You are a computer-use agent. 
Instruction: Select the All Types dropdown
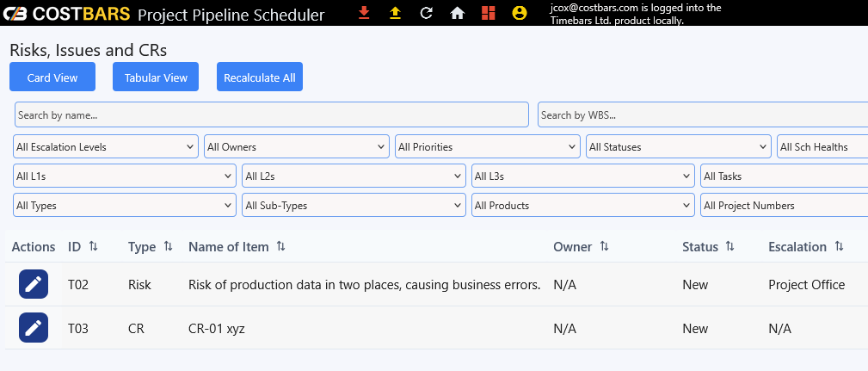(x=125, y=206)
